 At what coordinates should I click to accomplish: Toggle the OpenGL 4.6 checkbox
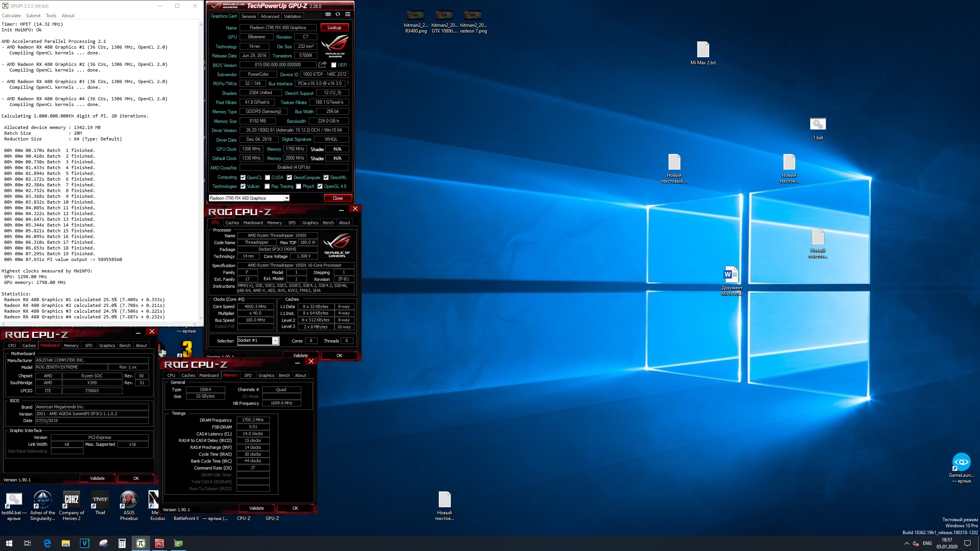coord(320,186)
